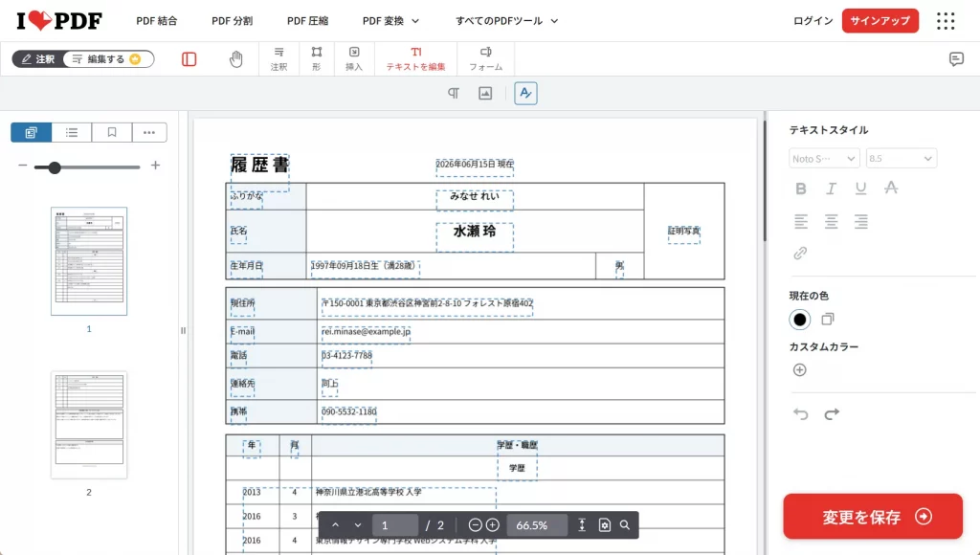Select page 1 thumbnail
980x555 pixels.
coord(89,260)
